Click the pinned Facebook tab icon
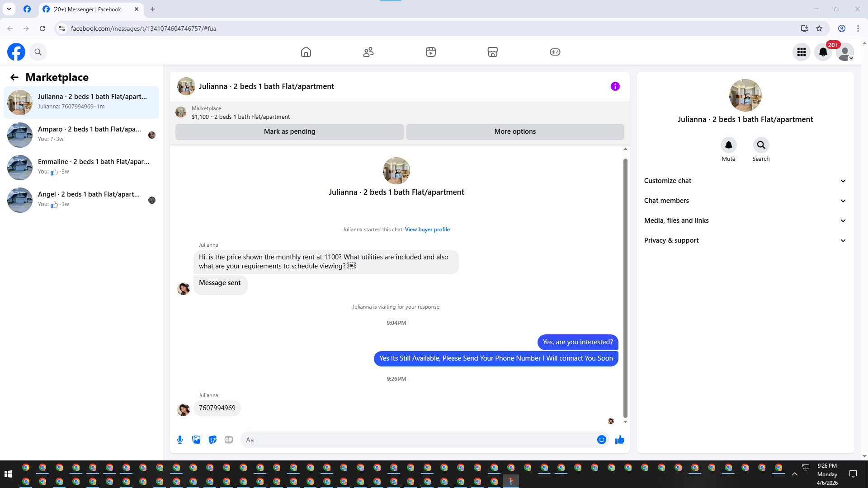This screenshot has height=488, width=868. 27,9
